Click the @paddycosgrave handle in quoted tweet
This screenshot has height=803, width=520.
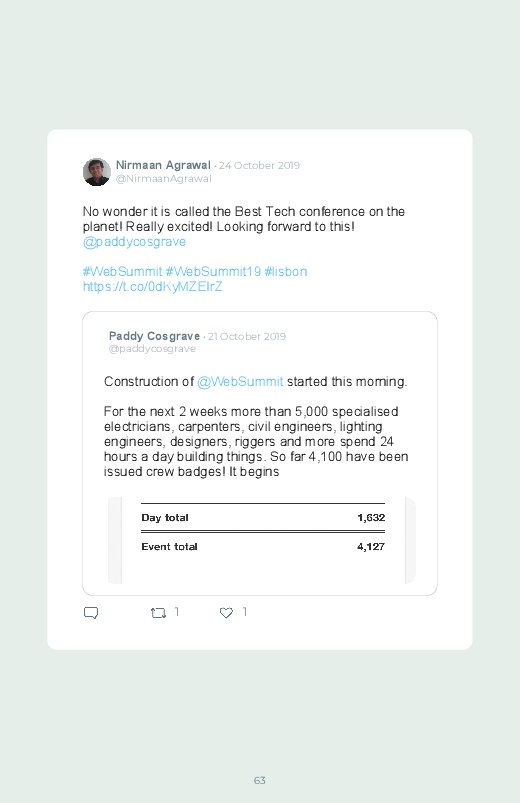[152, 349]
